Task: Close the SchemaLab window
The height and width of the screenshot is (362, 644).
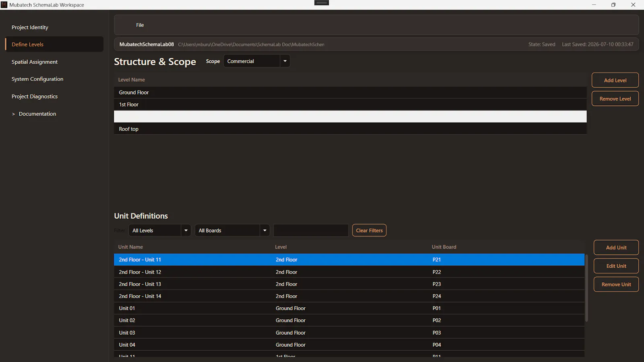Action: [633, 5]
